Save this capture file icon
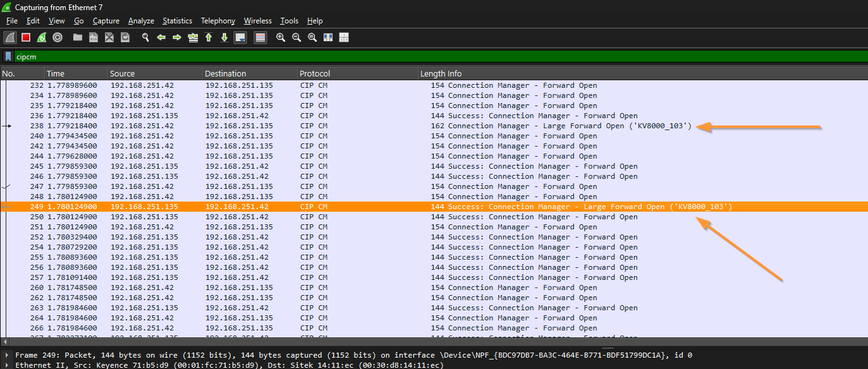This screenshot has height=369, width=868. coord(94,37)
